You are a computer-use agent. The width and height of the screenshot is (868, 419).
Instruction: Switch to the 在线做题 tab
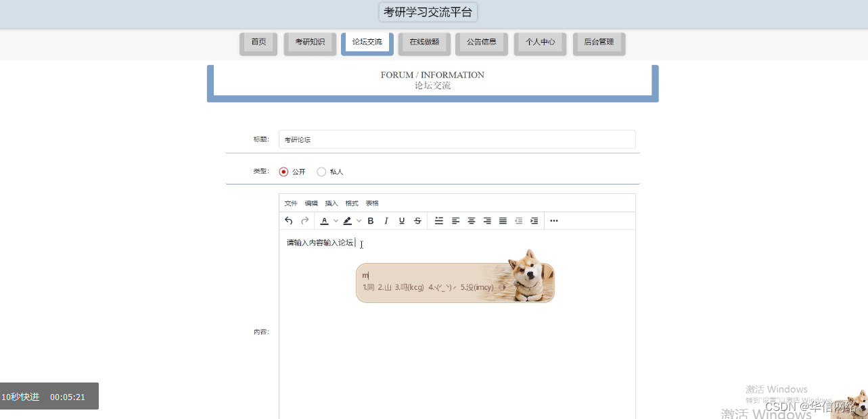(424, 41)
